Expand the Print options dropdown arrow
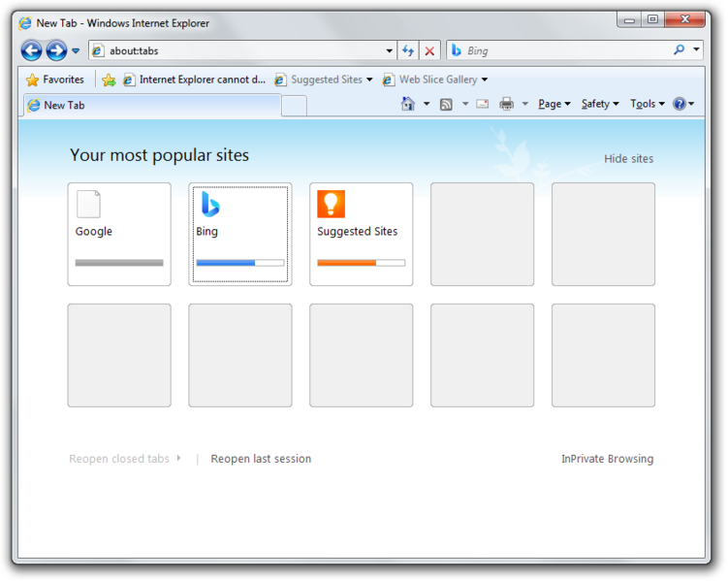This screenshot has width=728, height=581. 525,104
